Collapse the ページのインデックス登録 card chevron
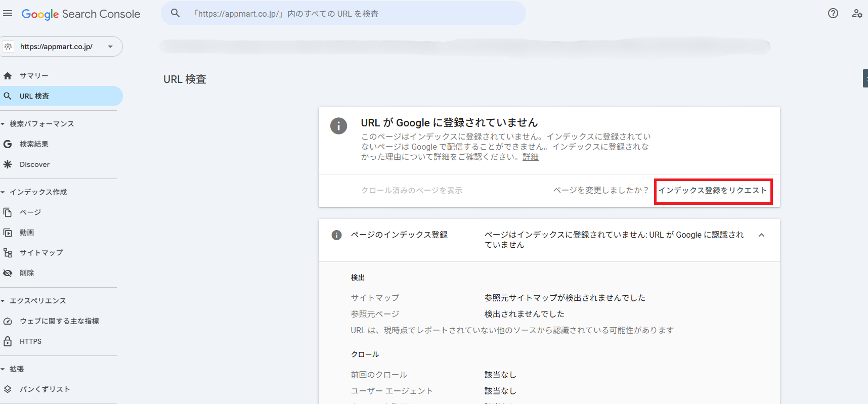 pyautogui.click(x=762, y=235)
